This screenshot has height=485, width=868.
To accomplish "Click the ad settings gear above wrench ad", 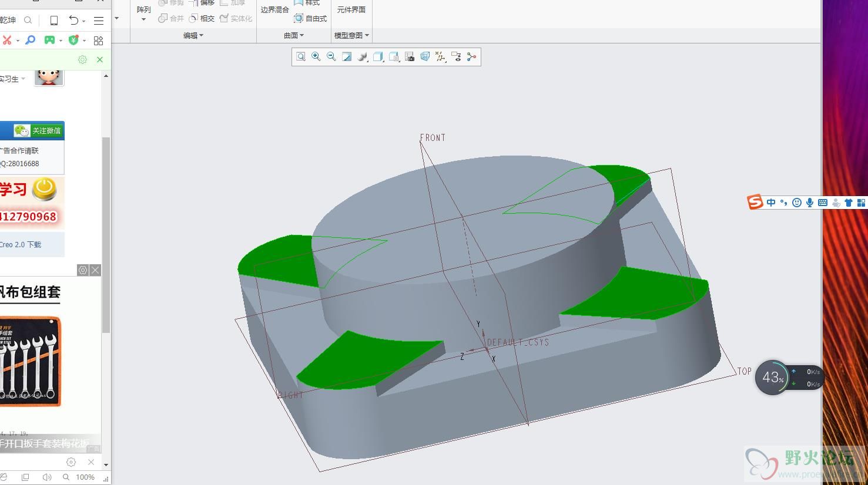I will (x=83, y=270).
